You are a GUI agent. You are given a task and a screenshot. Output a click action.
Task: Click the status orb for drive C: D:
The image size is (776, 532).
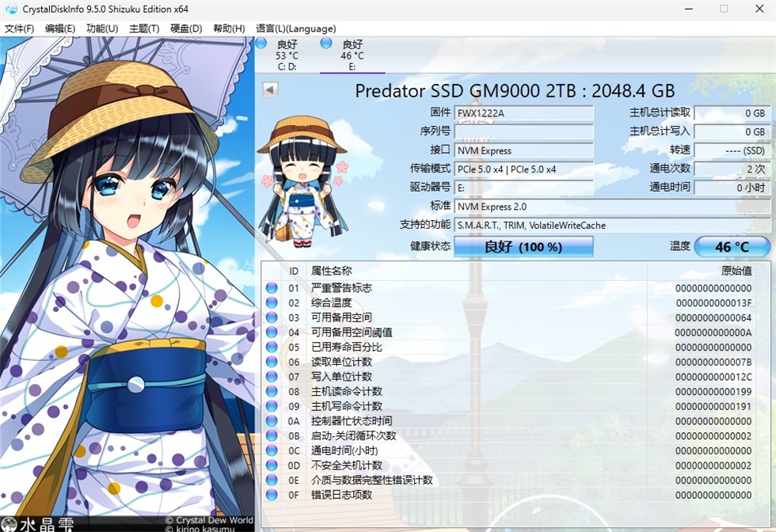261,43
